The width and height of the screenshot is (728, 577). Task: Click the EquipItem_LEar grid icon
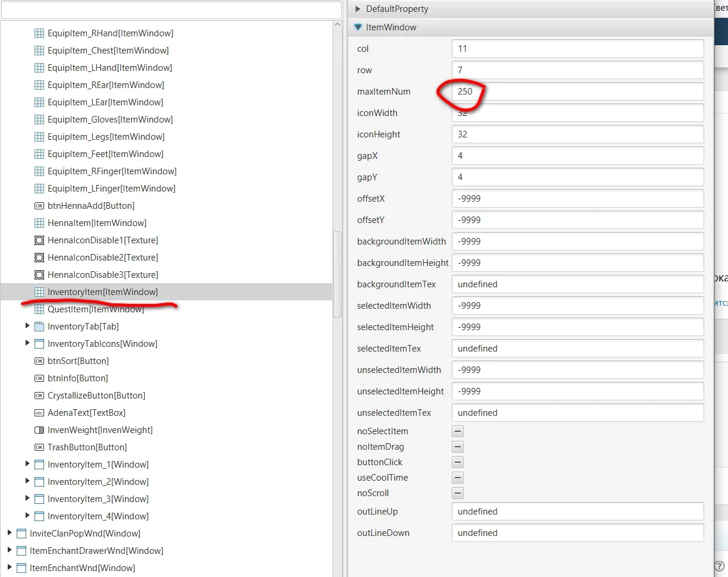click(39, 102)
